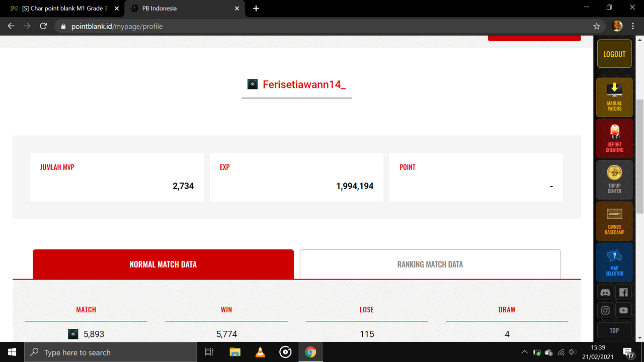Open VLC media player from taskbar
This screenshot has width=644, height=362.
tap(260, 352)
